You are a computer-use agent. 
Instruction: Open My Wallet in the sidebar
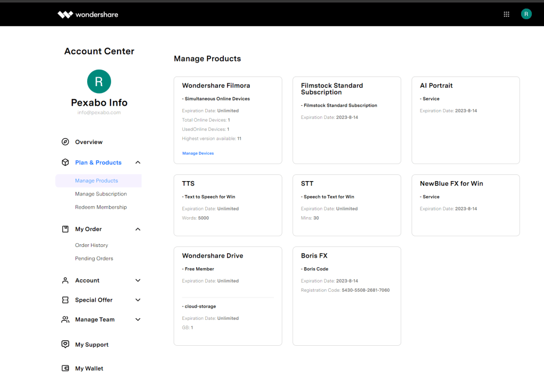(x=89, y=369)
